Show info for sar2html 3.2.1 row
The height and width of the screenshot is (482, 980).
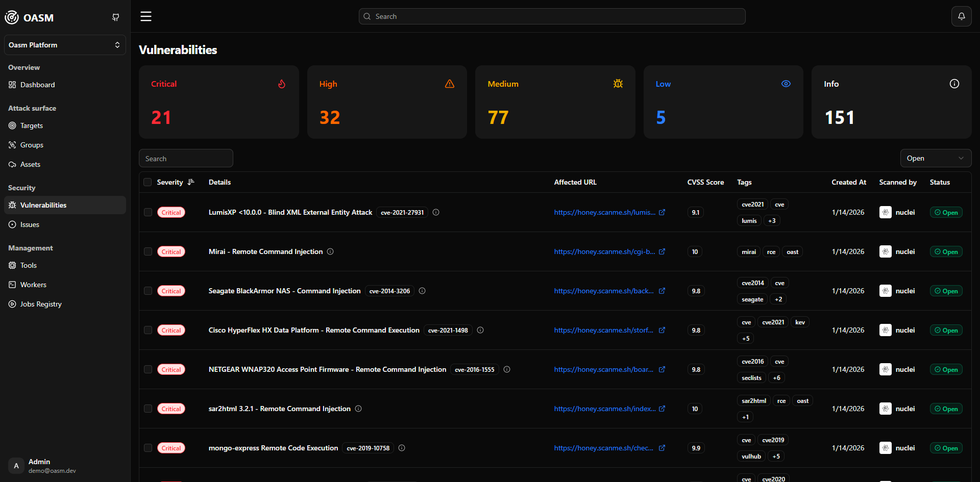point(358,409)
